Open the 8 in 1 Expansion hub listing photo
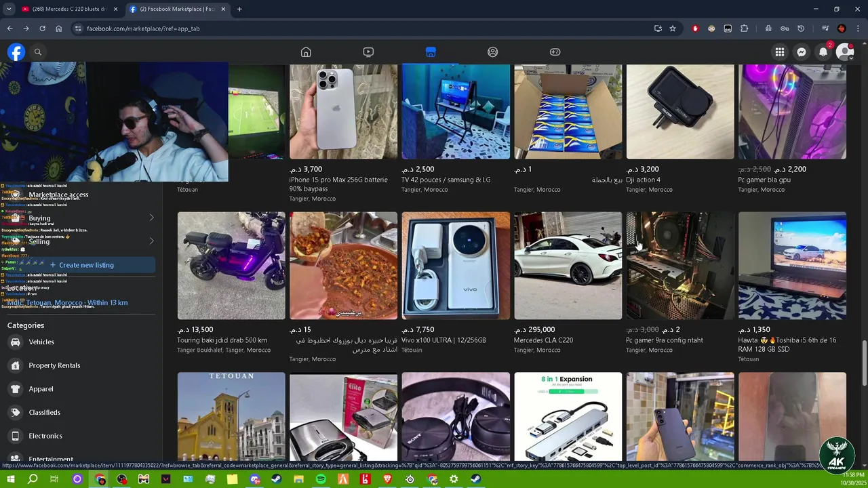Viewport: 868px width, 488px height. pyautogui.click(x=568, y=417)
